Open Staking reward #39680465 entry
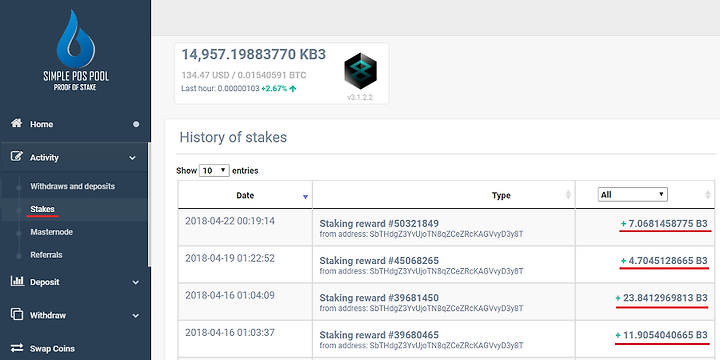This screenshot has height=360, width=720. [x=379, y=335]
